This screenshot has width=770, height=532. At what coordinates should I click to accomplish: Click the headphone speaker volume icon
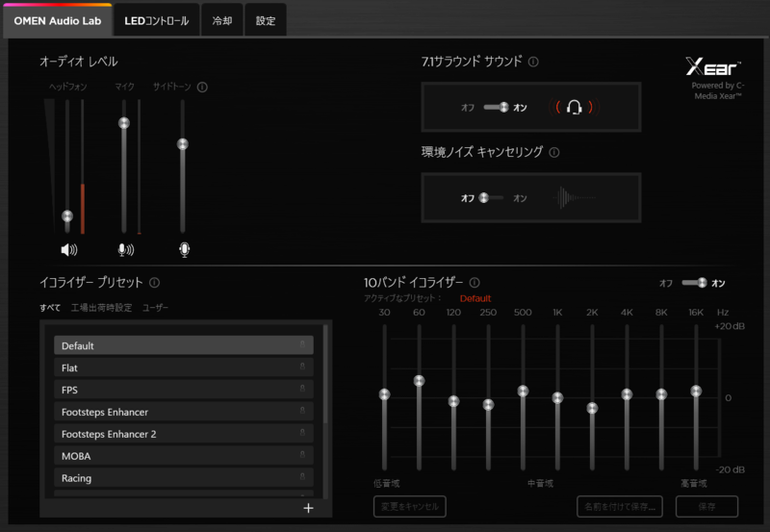point(68,250)
